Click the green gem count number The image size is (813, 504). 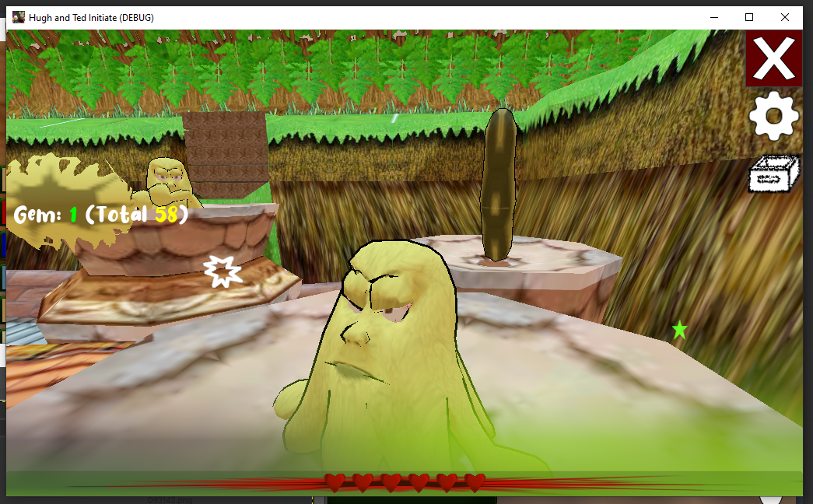[x=73, y=215]
